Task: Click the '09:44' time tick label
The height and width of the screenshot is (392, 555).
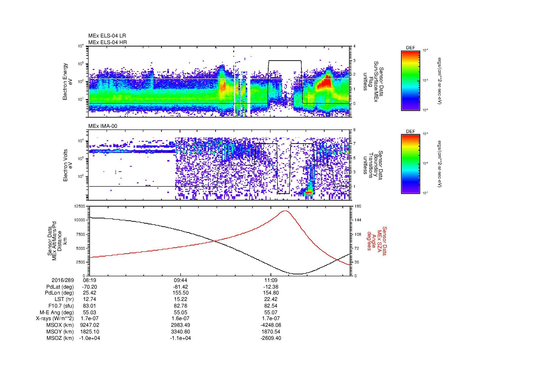Action: [x=181, y=280]
